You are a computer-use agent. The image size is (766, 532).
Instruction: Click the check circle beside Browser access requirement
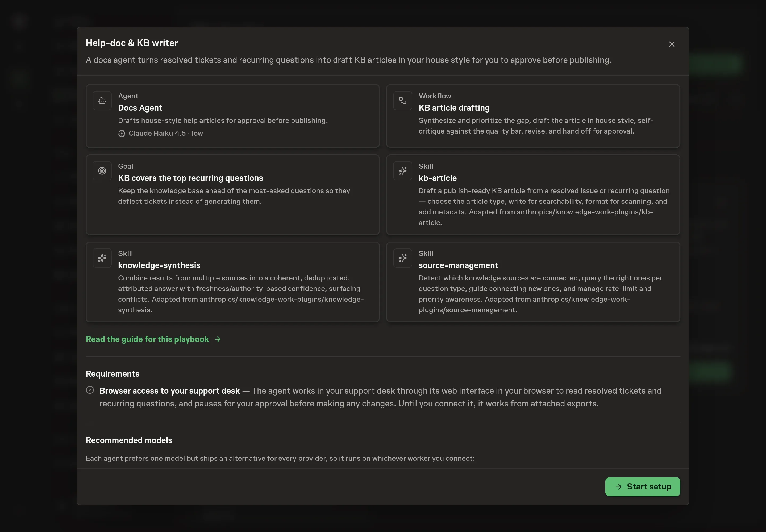coord(90,390)
